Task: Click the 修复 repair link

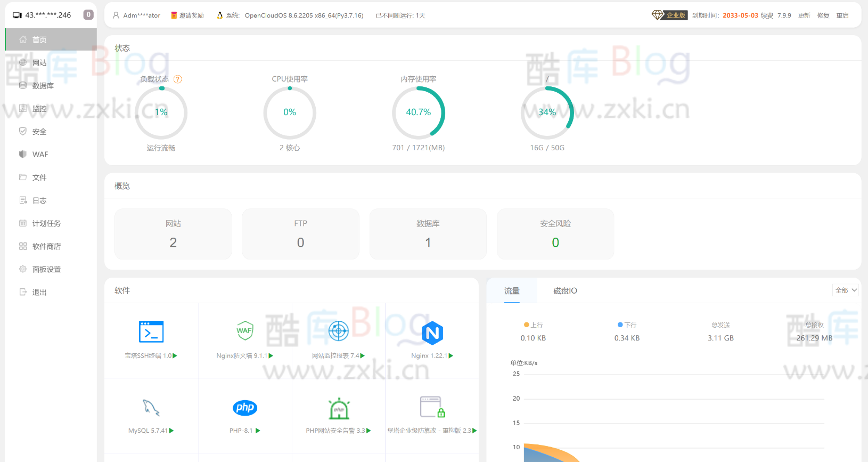Action: pos(823,15)
